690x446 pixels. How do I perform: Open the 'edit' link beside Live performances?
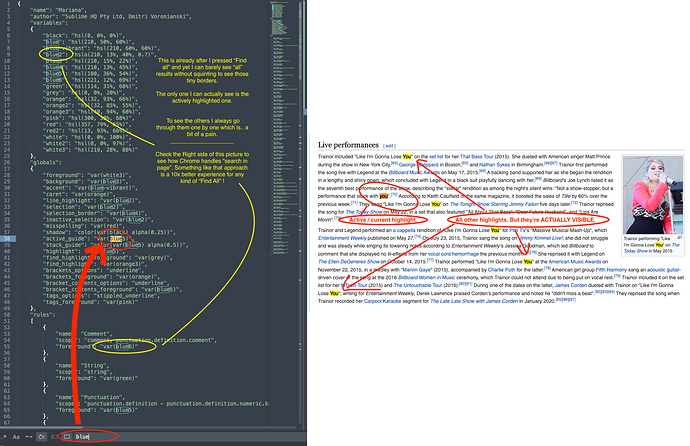tap(389, 146)
